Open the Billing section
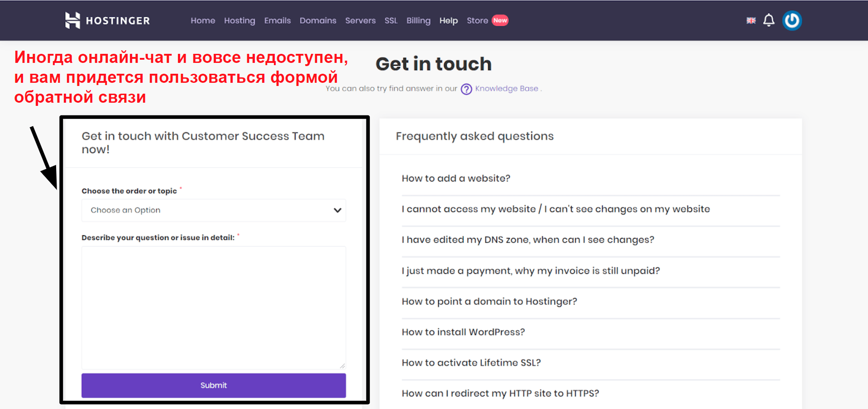The width and height of the screenshot is (868, 409). (x=418, y=20)
